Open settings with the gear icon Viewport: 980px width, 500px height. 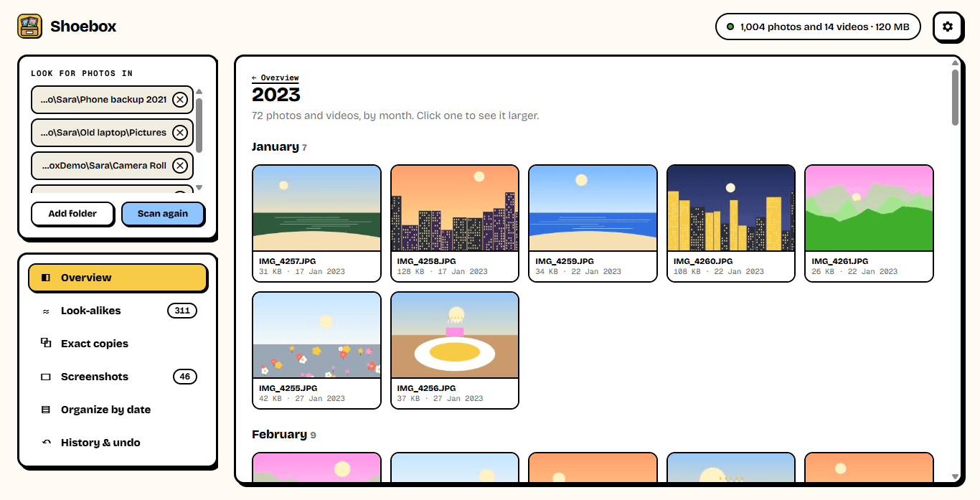(x=948, y=27)
